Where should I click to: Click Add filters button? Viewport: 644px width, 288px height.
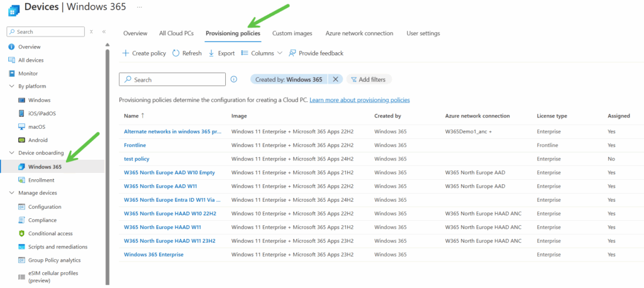[x=369, y=79]
